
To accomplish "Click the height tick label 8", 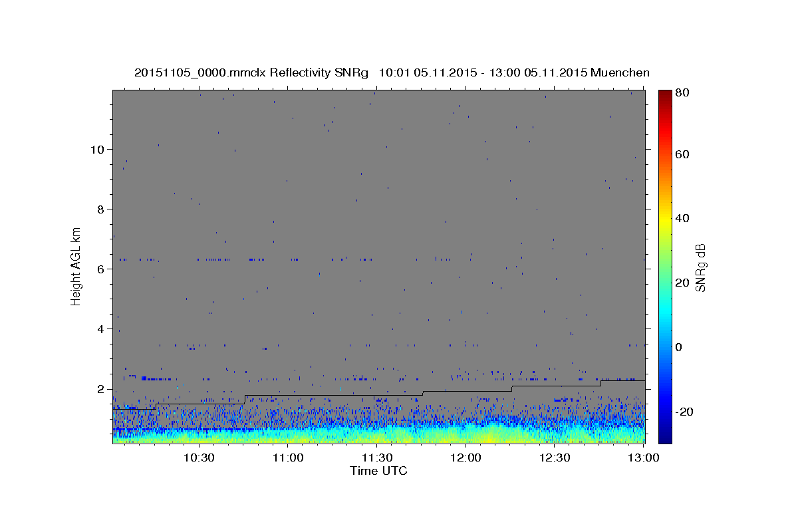I will coord(101,209).
